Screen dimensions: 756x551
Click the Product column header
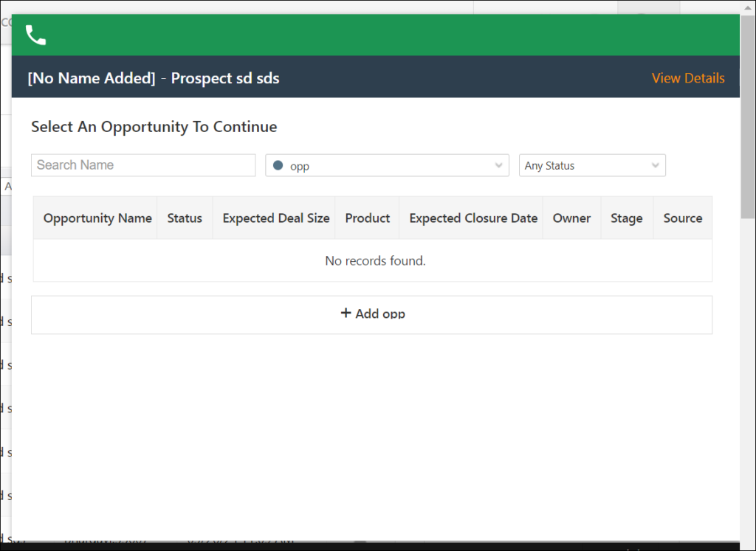pos(367,218)
